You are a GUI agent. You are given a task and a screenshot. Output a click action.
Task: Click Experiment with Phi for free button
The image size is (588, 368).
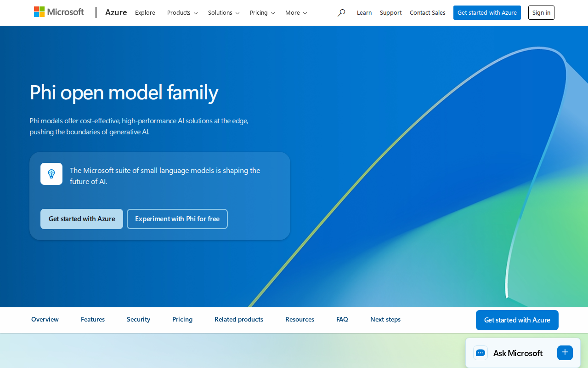tap(177, 219)
